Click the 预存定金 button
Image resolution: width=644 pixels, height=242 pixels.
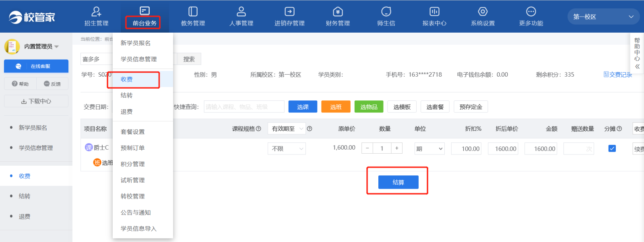click(x=471, y=107)
